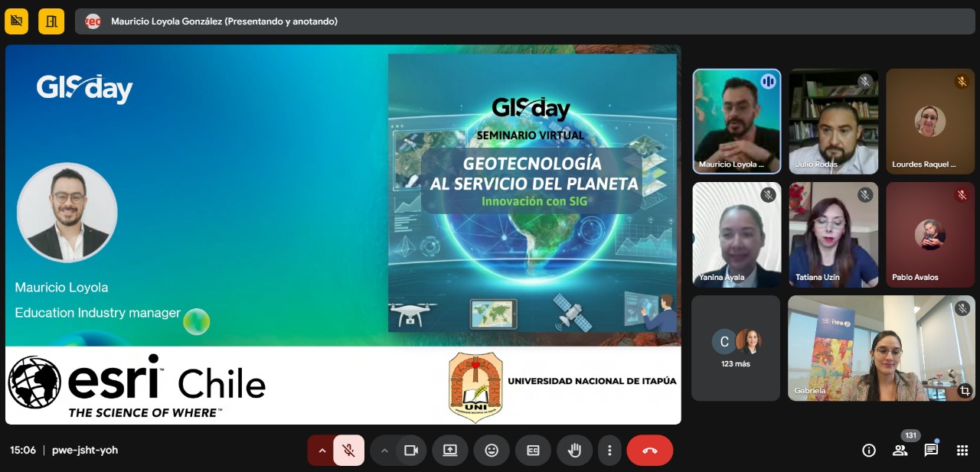Raise your hand in the meeting
This screenshot has width=980, height=472.
pos(574,451)
